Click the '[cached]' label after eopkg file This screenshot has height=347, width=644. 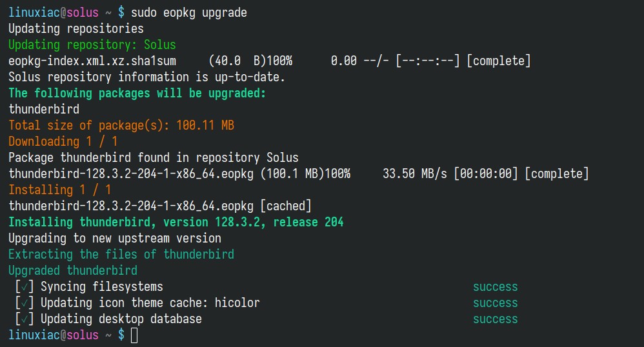click(x=286, y=206)
